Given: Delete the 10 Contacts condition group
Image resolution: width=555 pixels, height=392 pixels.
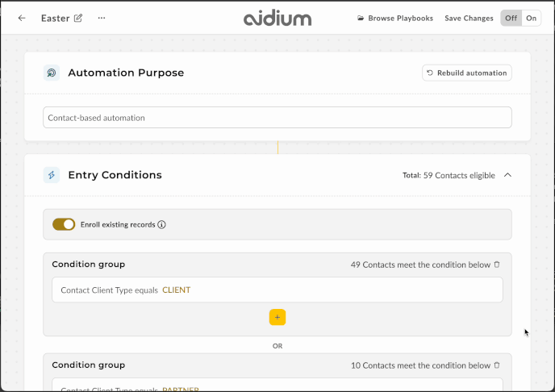Looking at the screenshot, I should coord(497,365).
